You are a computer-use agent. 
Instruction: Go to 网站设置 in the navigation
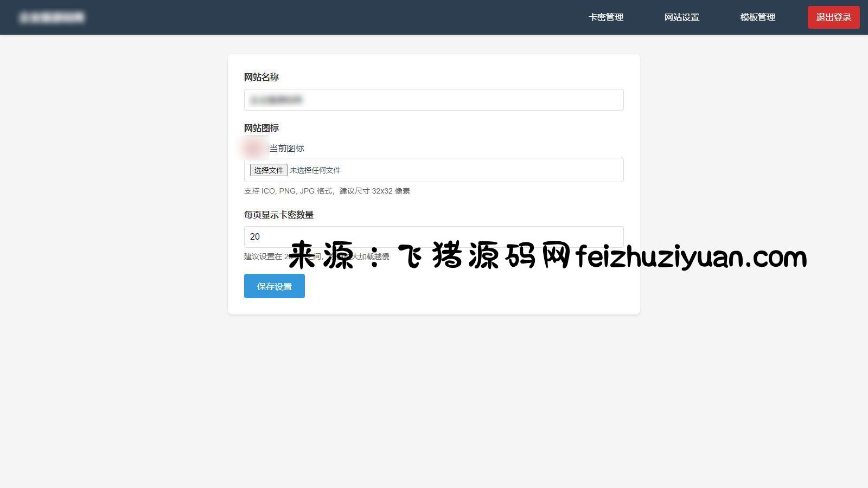pos(682,17)
